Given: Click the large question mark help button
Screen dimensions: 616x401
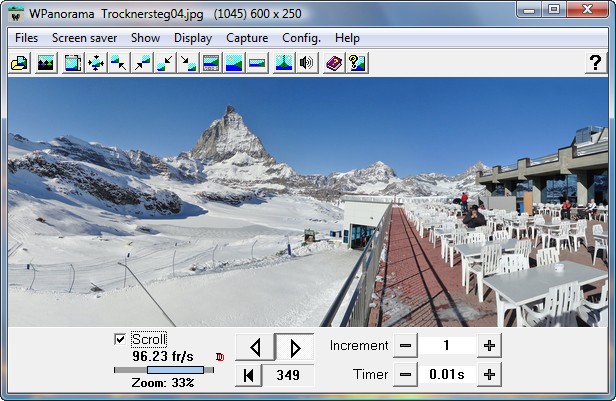Looking at the screenshot, I should point(596,63).
